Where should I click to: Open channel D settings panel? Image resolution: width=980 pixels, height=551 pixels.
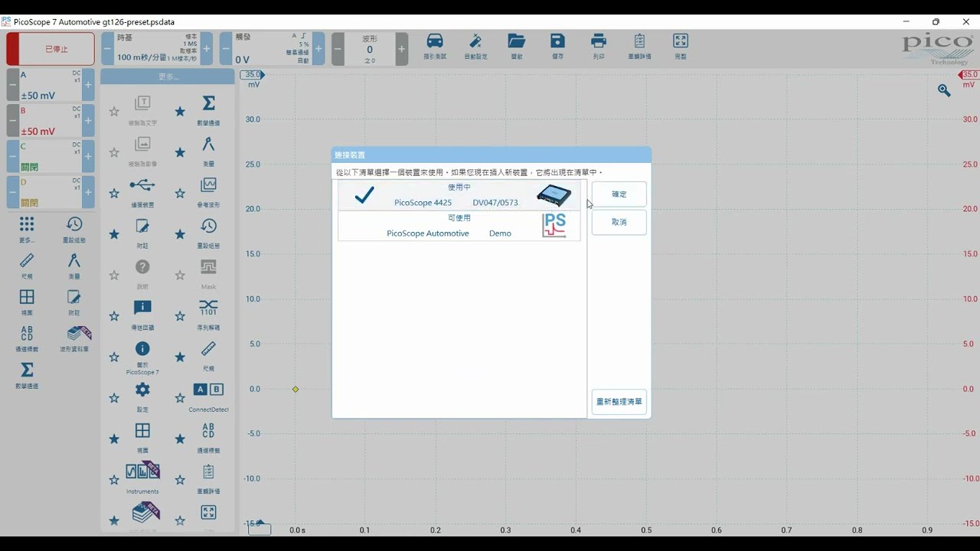(51, 192)
